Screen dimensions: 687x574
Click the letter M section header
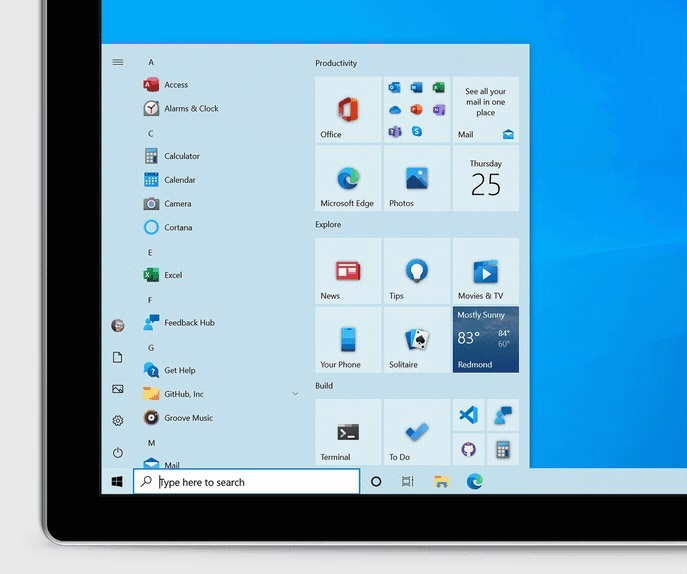[152, 443]
